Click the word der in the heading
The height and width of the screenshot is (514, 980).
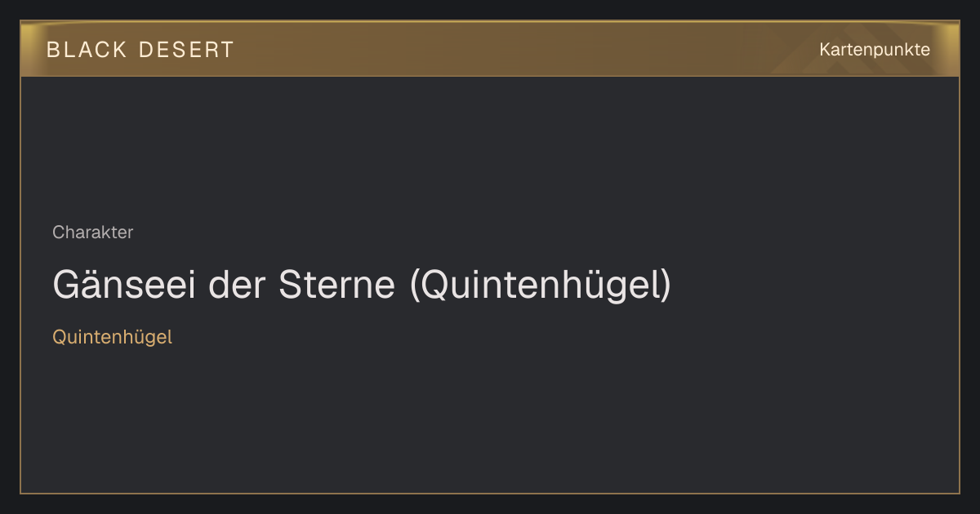click(x=238, y=286)
